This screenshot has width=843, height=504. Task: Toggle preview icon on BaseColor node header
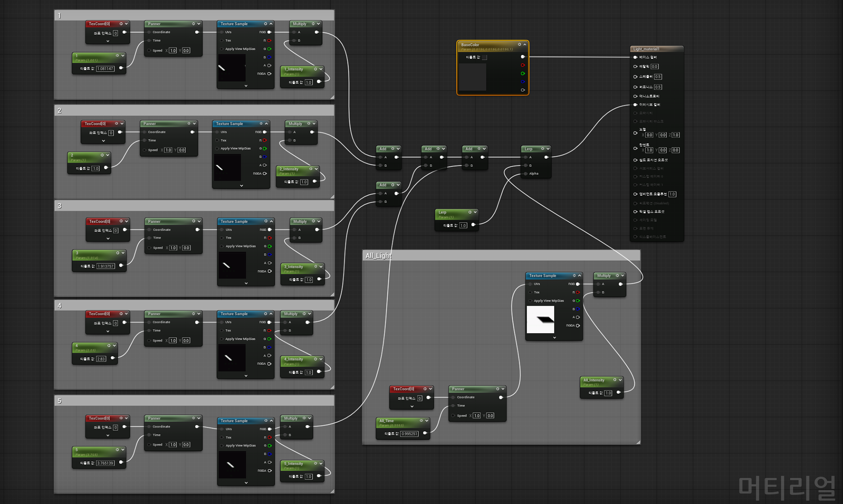(x=519, y=44)
